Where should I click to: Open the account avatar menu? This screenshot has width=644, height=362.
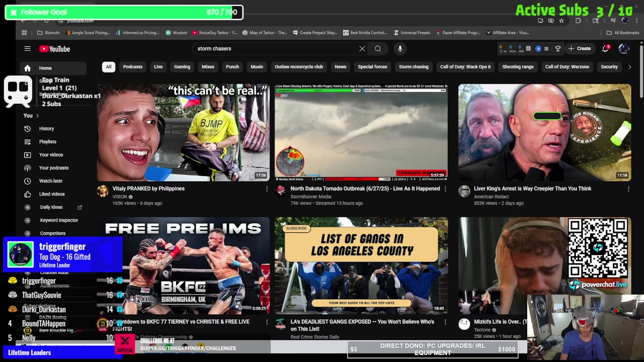coord(624,49)
